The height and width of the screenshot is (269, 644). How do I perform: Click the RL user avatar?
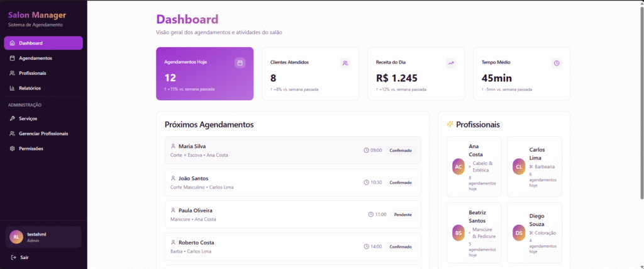tap(16, 237)
